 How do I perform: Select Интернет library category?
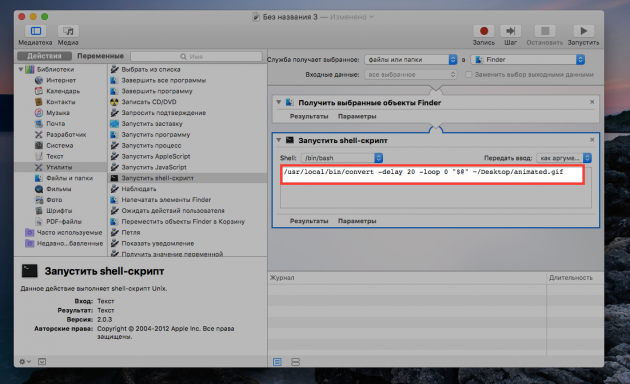[61, 80]
